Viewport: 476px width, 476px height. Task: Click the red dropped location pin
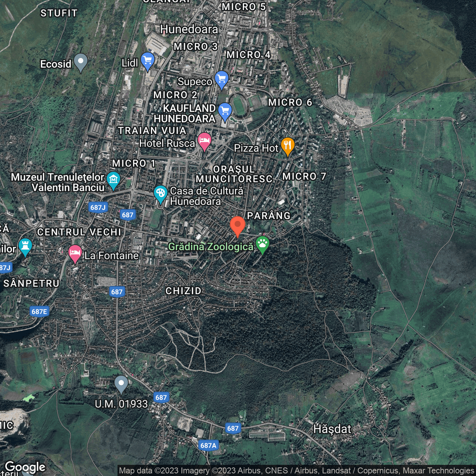[237, 225]
